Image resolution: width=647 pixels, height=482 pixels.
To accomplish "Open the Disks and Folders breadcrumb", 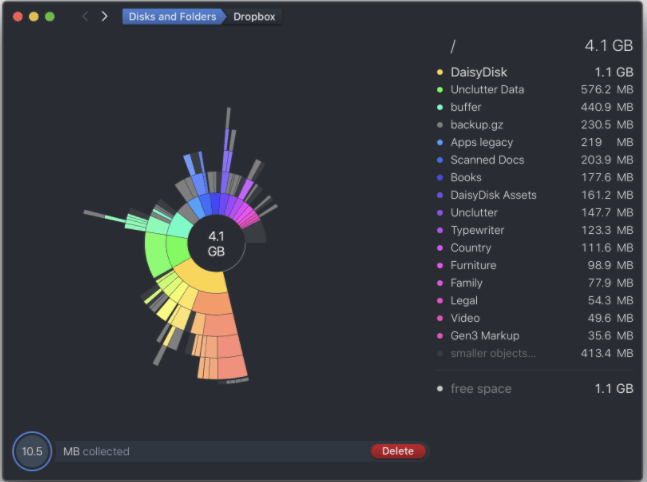I will [172, 17].
